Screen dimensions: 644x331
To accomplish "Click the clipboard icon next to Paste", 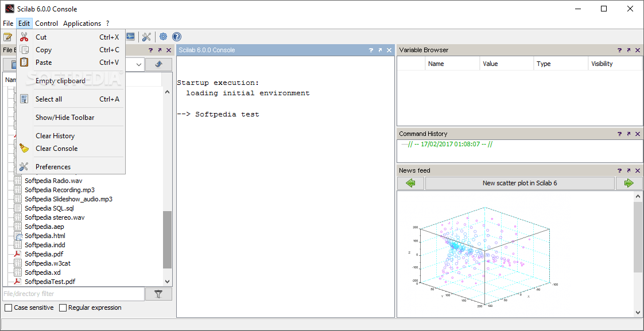I will click(24, 63).
